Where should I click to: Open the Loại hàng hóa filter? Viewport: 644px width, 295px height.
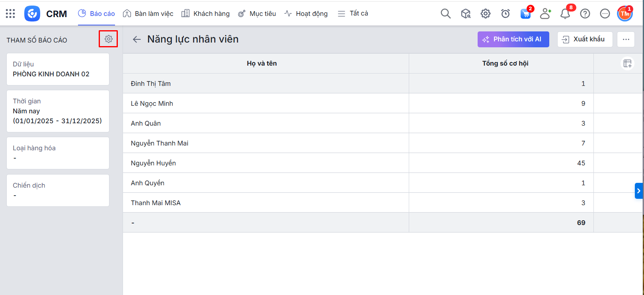pyautogui.click(x=58, y=153)
